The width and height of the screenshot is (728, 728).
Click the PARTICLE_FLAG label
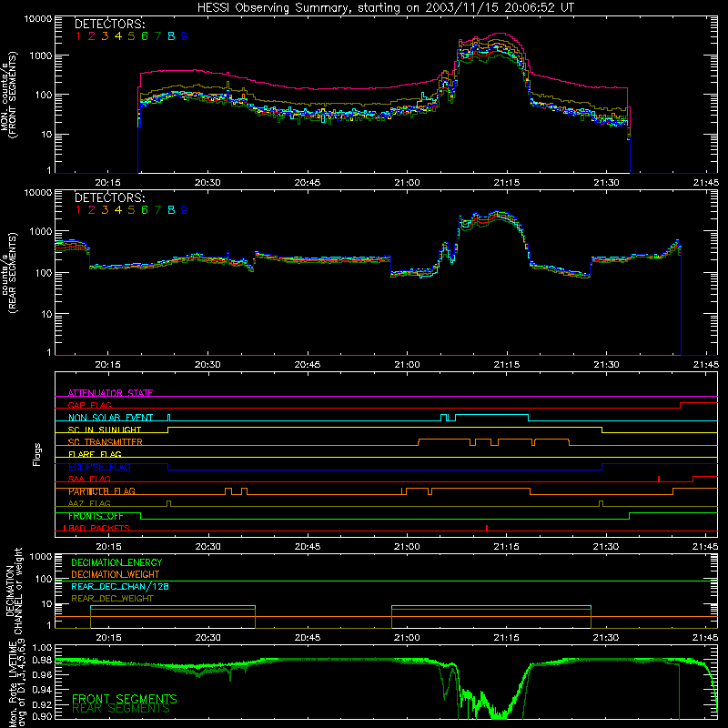(x=102, y=491)
